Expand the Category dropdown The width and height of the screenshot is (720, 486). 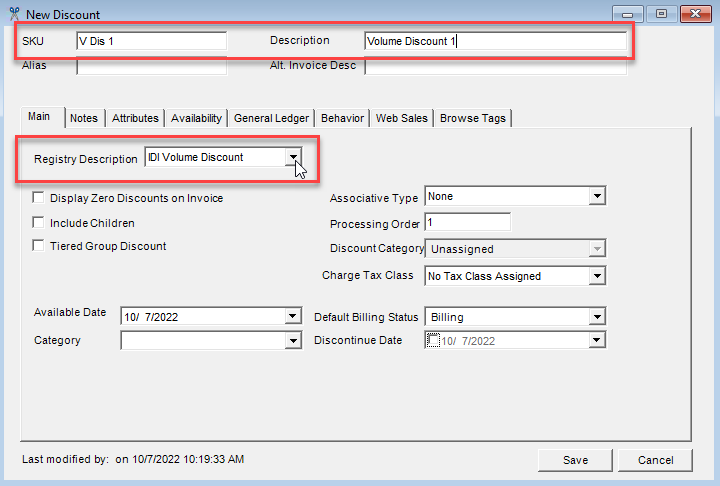292,341
